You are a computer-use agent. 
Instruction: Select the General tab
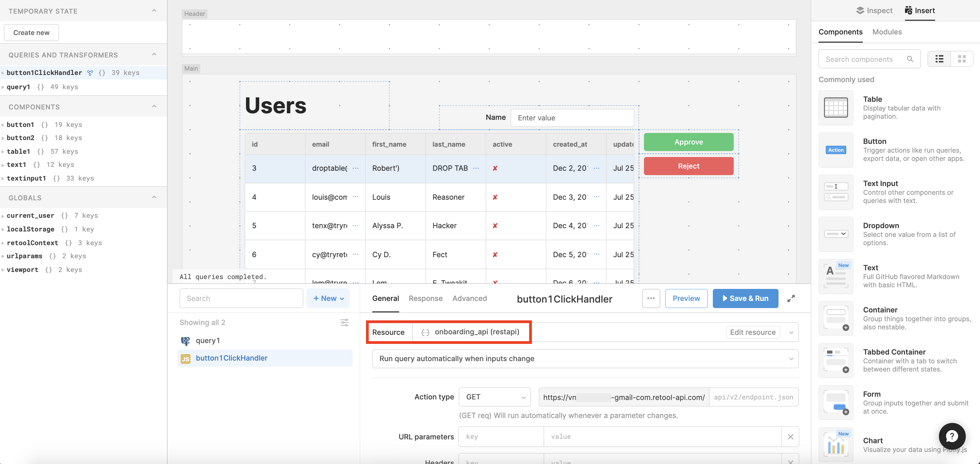coord(385,298)
